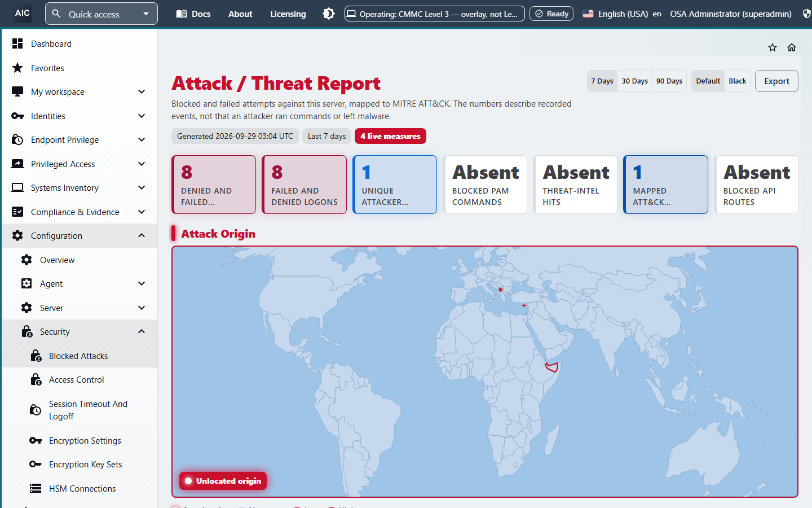Open the Quick access dropdown
Screen dimensions: 812x508
(101, 14)
